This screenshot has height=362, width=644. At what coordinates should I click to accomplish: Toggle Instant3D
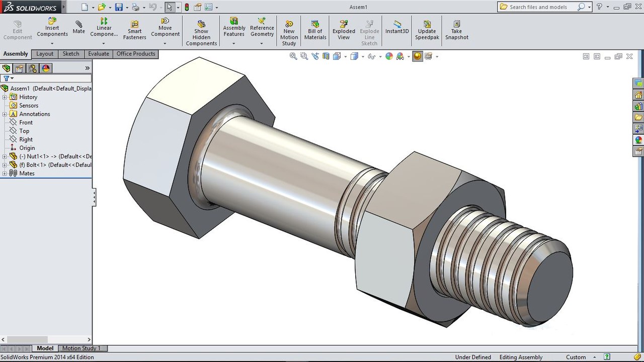click(x=397, y=27)
